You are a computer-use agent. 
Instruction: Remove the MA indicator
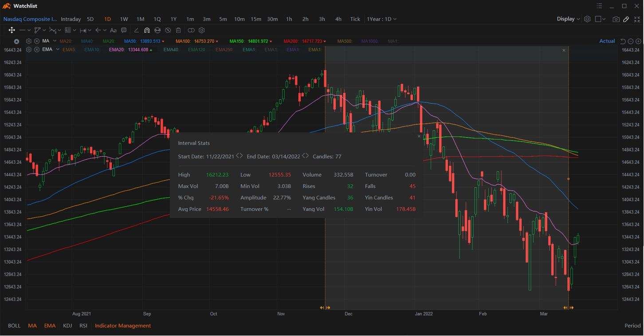[37, 41]
